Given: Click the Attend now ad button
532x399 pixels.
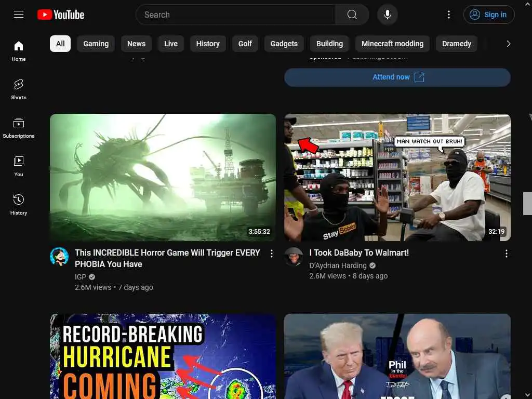Looking at the screenshot, I should tap(397, 77).
